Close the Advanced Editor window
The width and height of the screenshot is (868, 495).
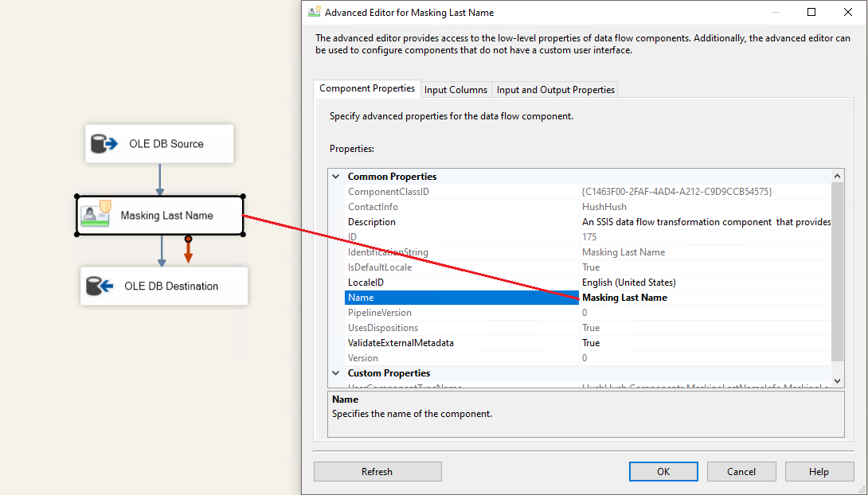(x=847, y=12)
